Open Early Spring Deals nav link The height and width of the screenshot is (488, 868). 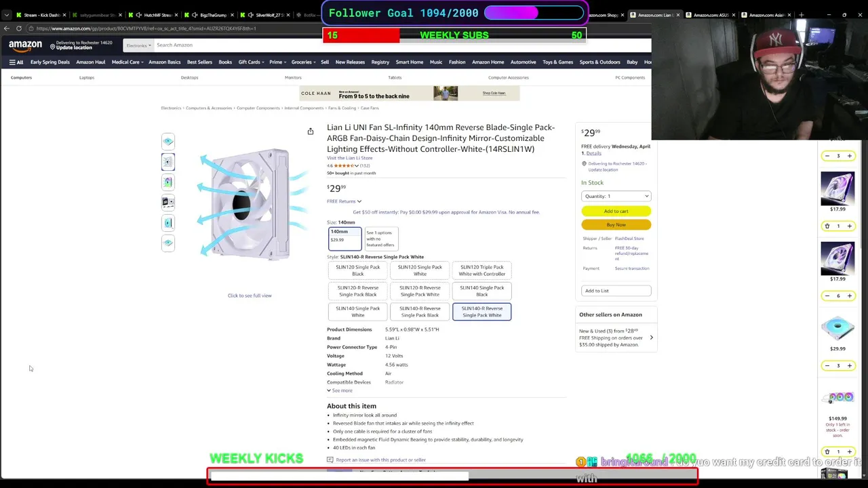[50, 62]
